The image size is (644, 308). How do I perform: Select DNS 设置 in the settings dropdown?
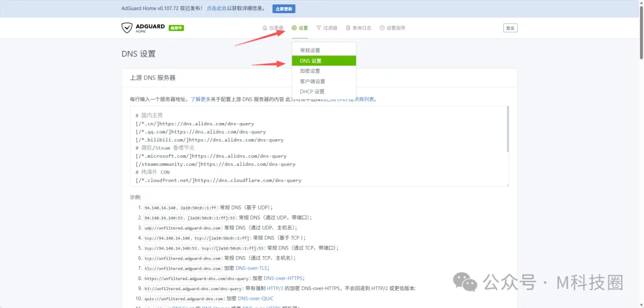pos(324,61)
